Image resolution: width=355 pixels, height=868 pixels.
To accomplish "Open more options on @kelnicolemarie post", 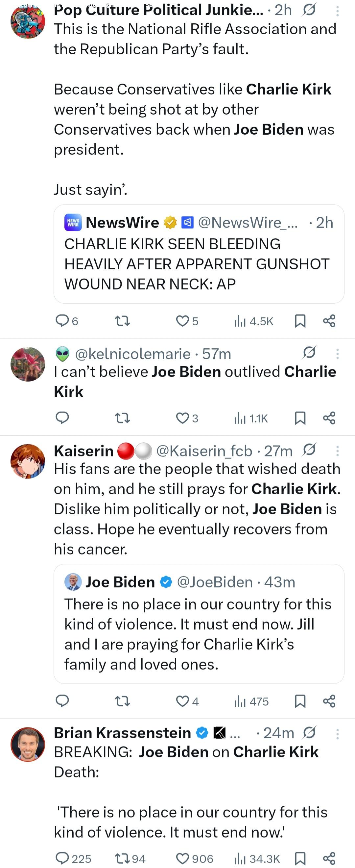I will (337, 353).
